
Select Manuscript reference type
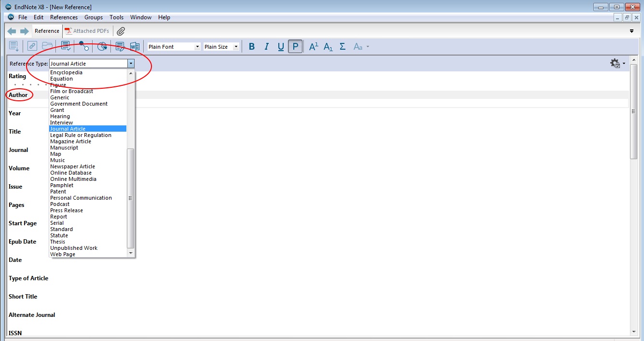[64, 148]
